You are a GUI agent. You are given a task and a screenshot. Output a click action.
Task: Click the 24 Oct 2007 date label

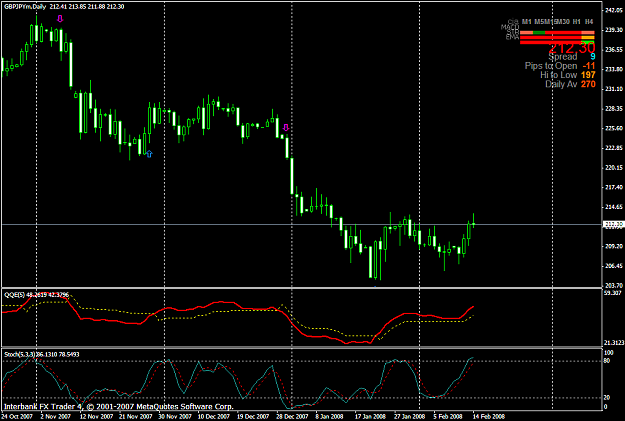(x=17, y=417)
